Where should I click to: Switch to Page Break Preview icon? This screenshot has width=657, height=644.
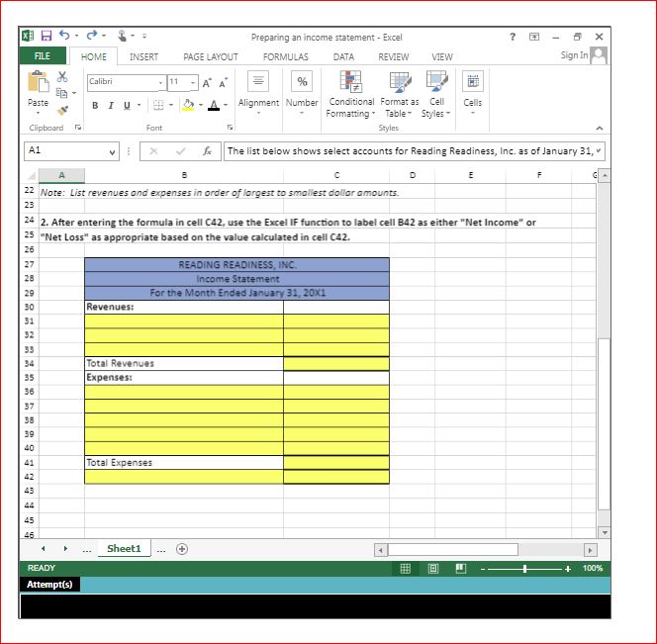[461, 569]
